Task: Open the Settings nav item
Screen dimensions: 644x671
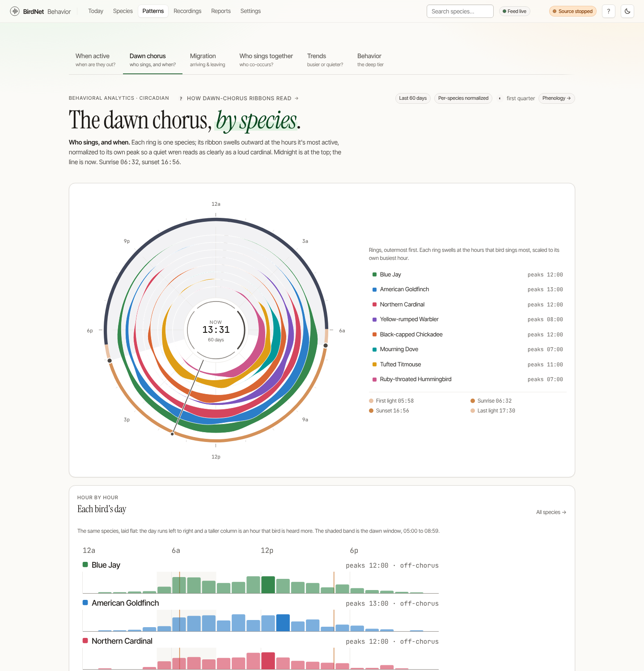Action: 250,11
